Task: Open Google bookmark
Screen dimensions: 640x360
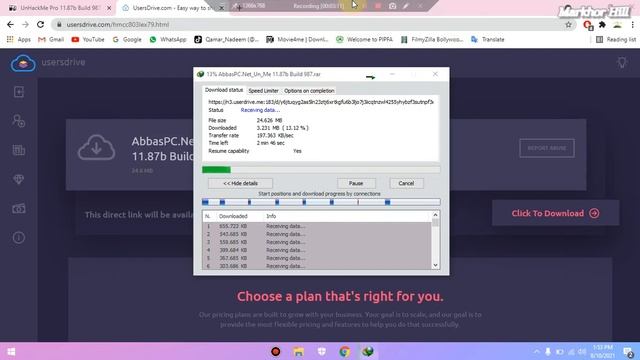Action: pyautogui.click(x=127, y=40)
